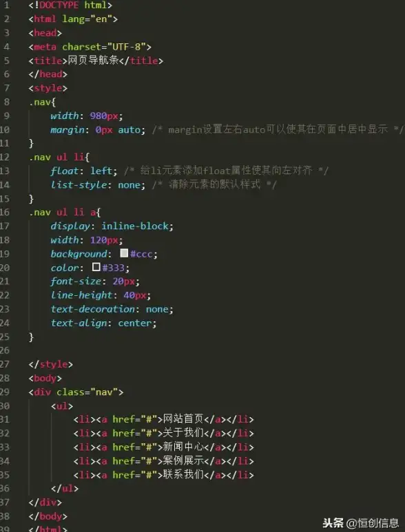The width and height of the screenshot is (405, 532).
Task: Click line number 9 in the gutter
Action: (7, 116)
